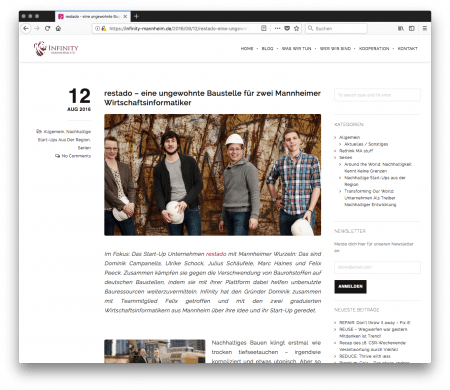Image resolution: width=450 pixels, height=390 pixels.
Task: Open the Transforming Our World category
Action: 370,198
